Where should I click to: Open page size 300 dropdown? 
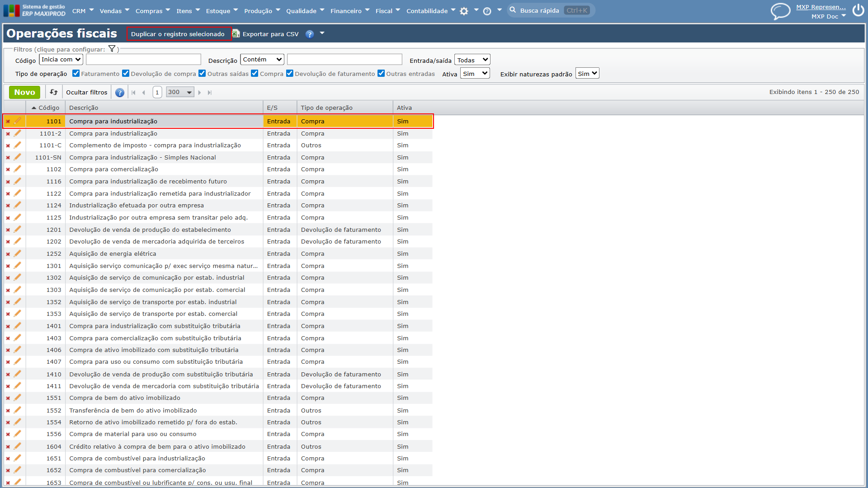click(x=180, y=92)
